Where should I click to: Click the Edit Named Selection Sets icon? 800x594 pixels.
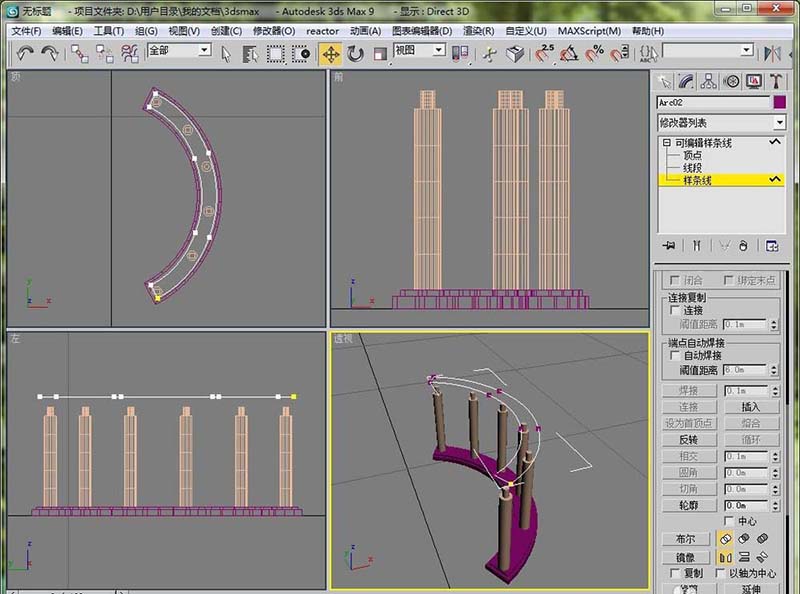(648, 53)
